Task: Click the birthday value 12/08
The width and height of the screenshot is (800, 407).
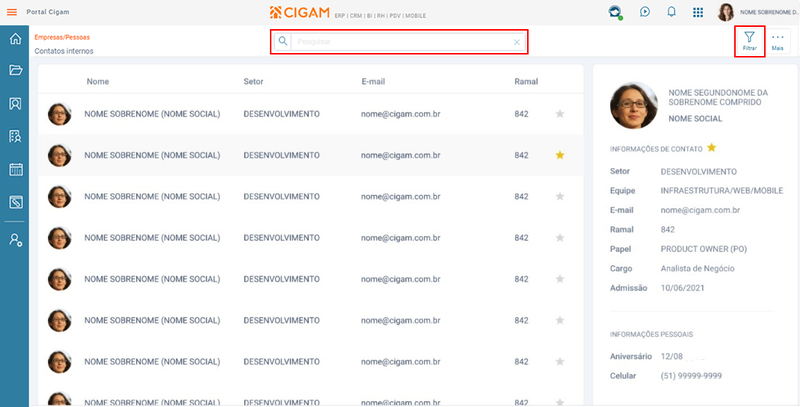Action: (x=671, y=356)
